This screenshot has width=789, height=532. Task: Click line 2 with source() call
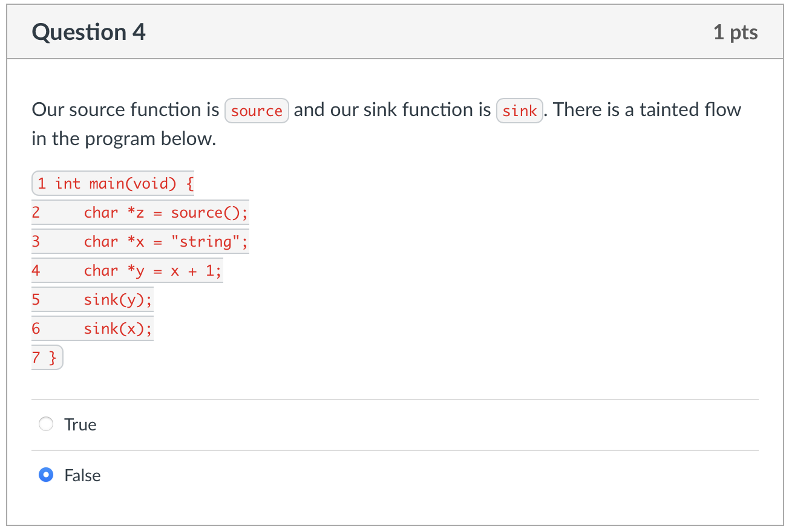(x=139, y=212)
